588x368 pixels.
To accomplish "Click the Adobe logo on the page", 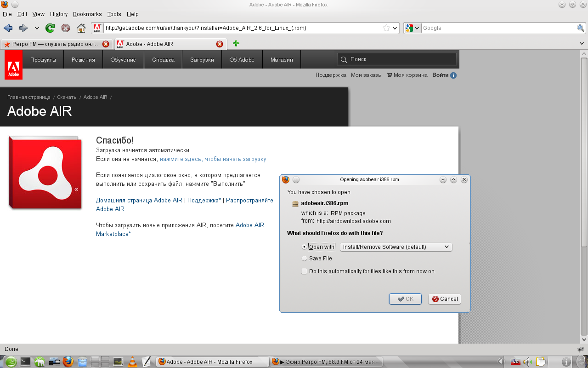I will (x=13, y=65).
